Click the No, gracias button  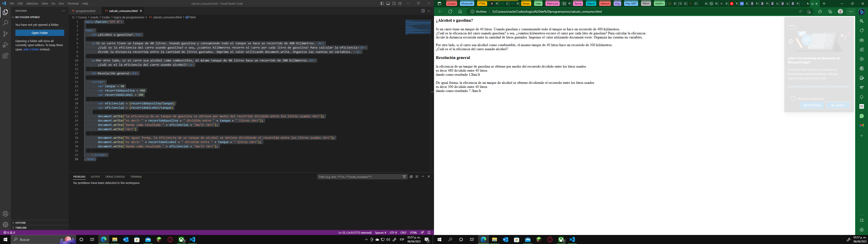tap(838, 105)
